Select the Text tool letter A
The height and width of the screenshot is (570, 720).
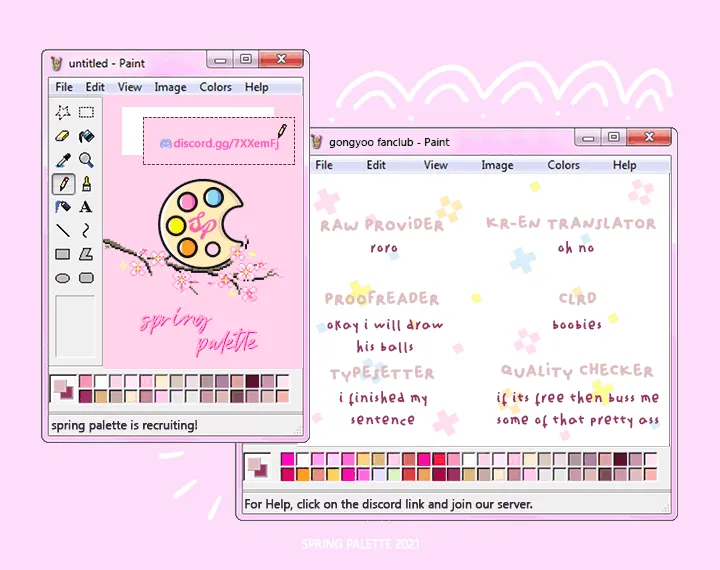click(x=87, y=207)
